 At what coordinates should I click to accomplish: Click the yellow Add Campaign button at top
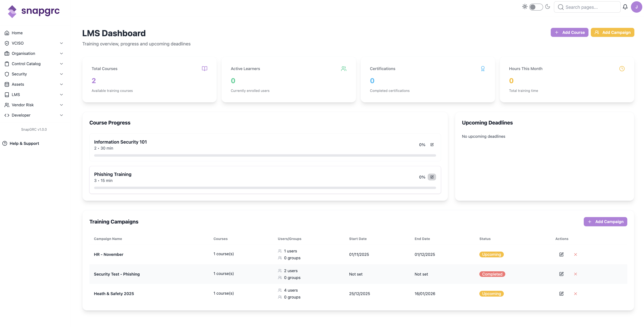coord(612,32)
